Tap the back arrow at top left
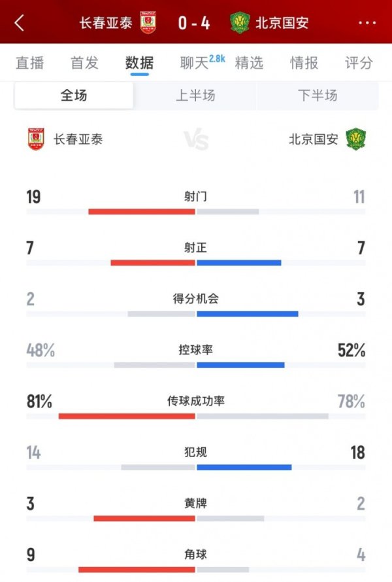This screenshot has height=582, width=392. pos(20,22)
